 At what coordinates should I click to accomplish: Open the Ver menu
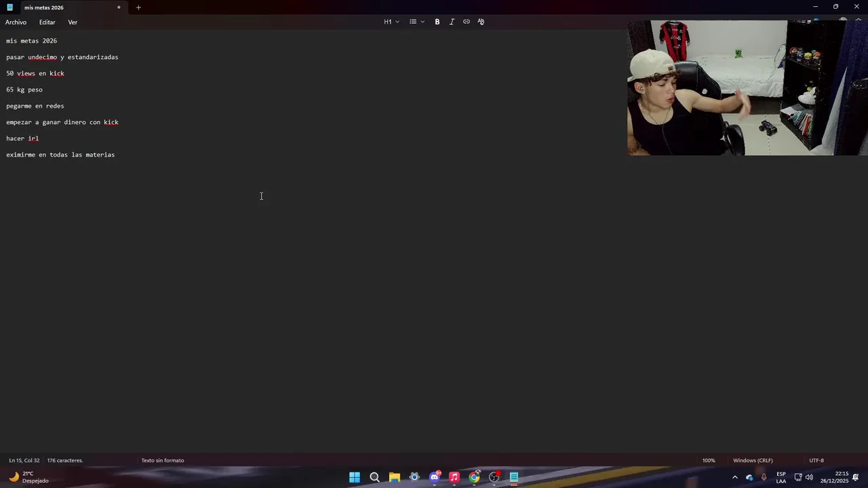73,22
